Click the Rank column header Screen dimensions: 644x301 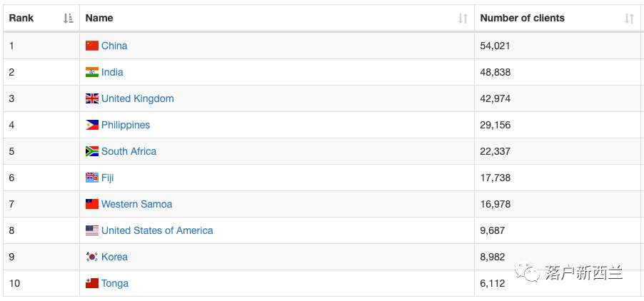tap(41, 18)
